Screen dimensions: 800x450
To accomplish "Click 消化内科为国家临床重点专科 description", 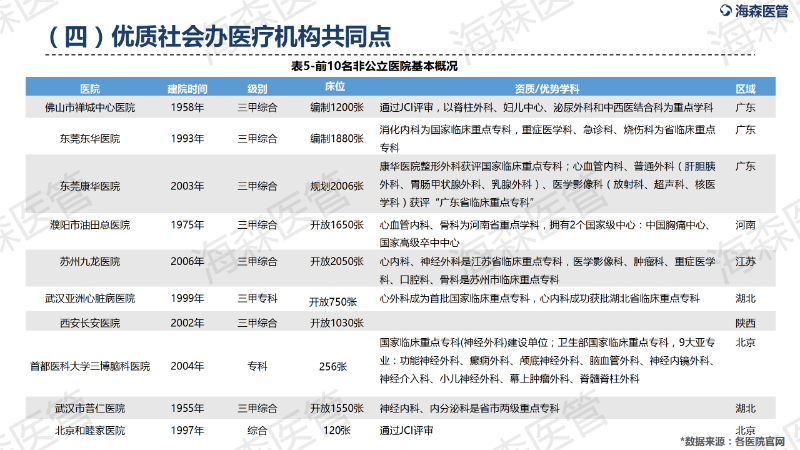I will tap(547, 139).
